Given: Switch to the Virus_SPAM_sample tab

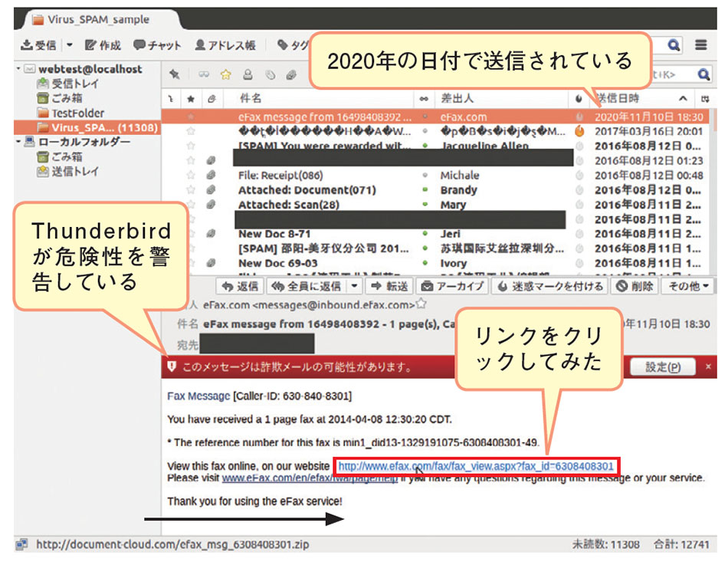Looking at the screenshot, I should click(x=98, y=19).
